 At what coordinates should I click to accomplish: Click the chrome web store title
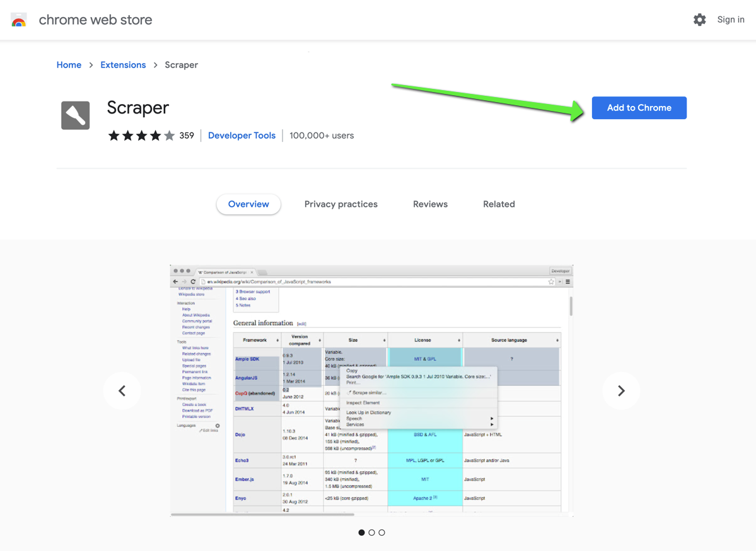pyautogui.click(x=95, y=20)
